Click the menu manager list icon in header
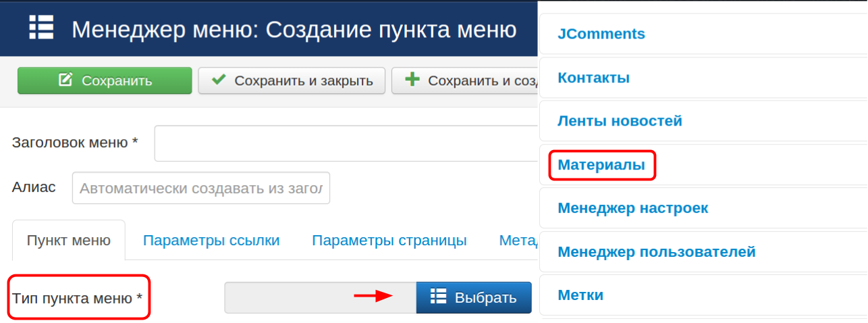The width and height of the screenshot is (868, 323). point(41,28)
